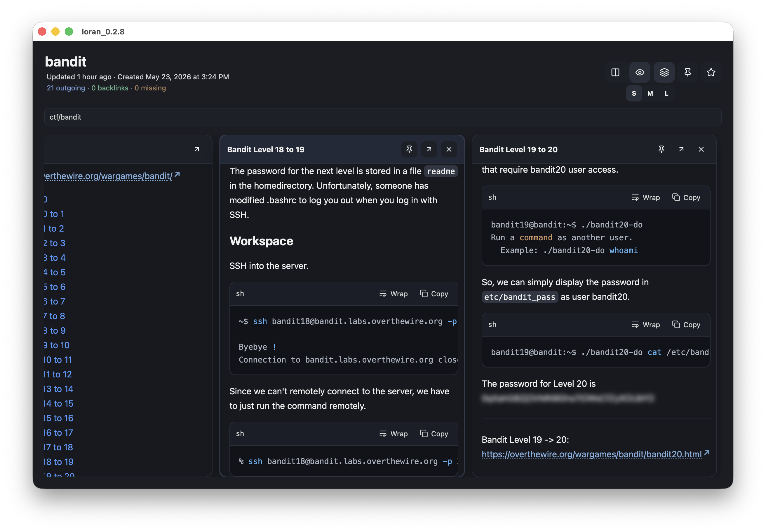Click the 'bandit' note title

pyautogui.click(x=65, y=62)
